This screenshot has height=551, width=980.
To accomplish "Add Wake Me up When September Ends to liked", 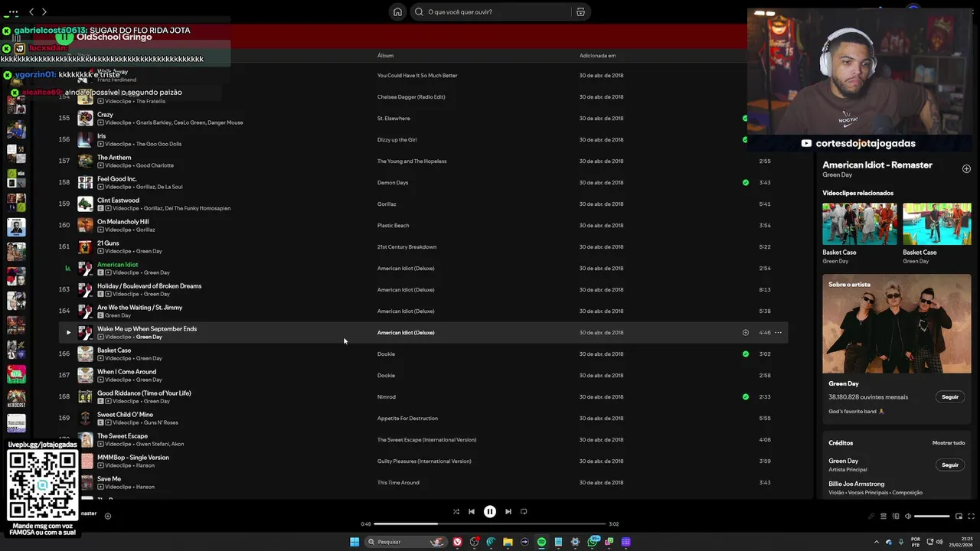I will tap(745, 332).
